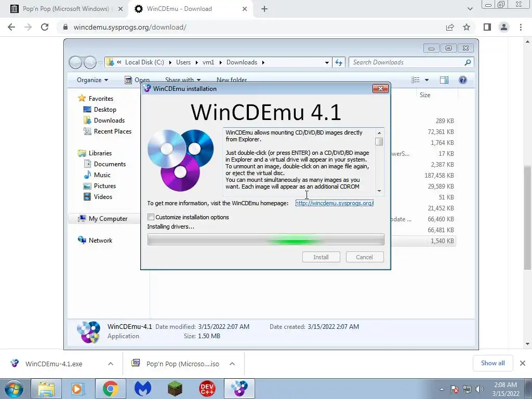
Task: Click the vm1 breadcrumb
Action: [x=208, y=62]
